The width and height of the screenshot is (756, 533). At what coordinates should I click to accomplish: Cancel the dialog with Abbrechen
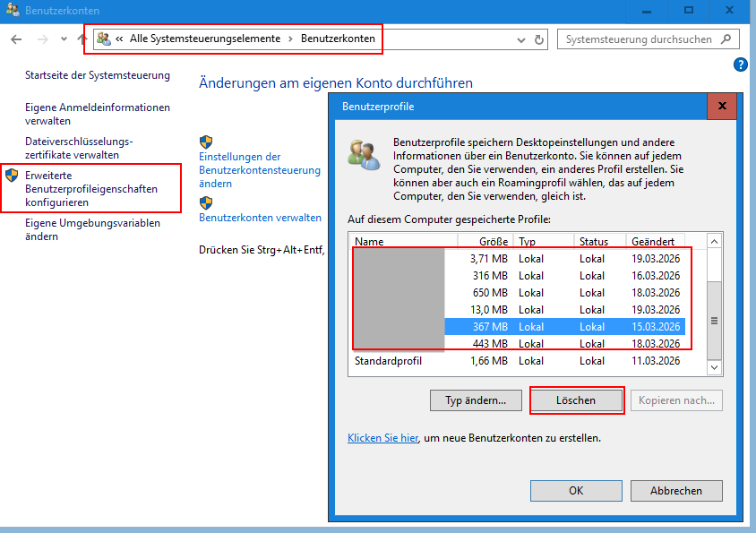676,490
